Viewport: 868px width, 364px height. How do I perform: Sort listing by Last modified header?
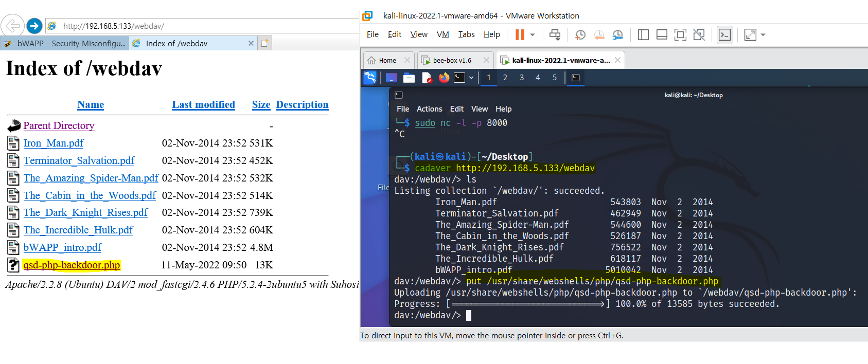pyautogui.click(x=203, y=104)
